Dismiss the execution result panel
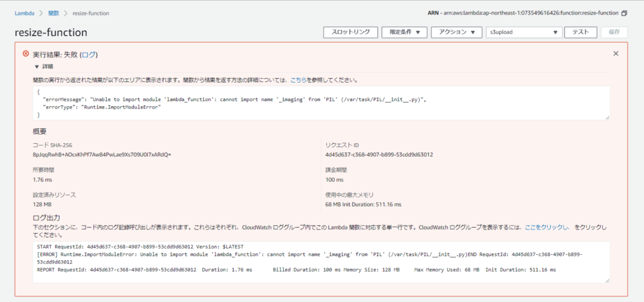The image size is (644, 302). click(616, 54)
